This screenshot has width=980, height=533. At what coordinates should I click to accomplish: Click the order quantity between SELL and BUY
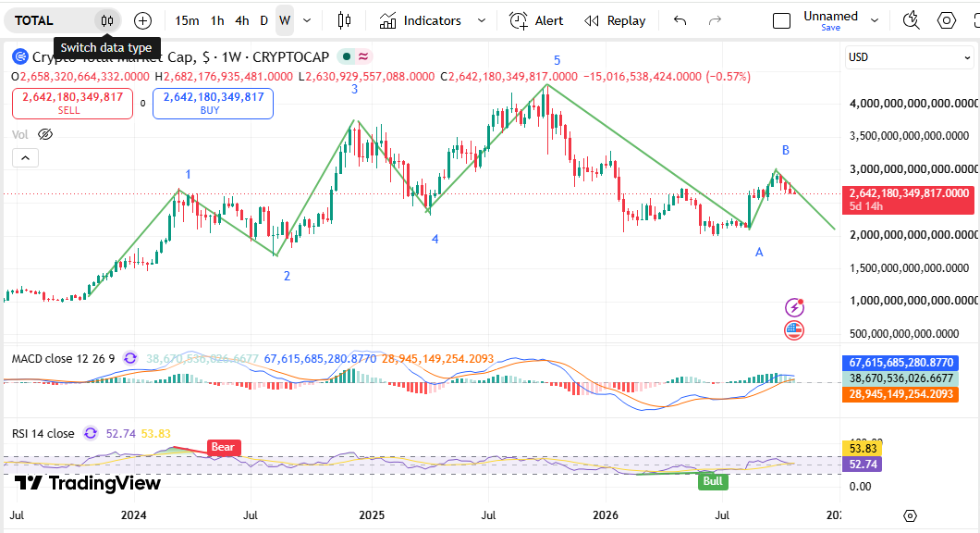[142, 104]
